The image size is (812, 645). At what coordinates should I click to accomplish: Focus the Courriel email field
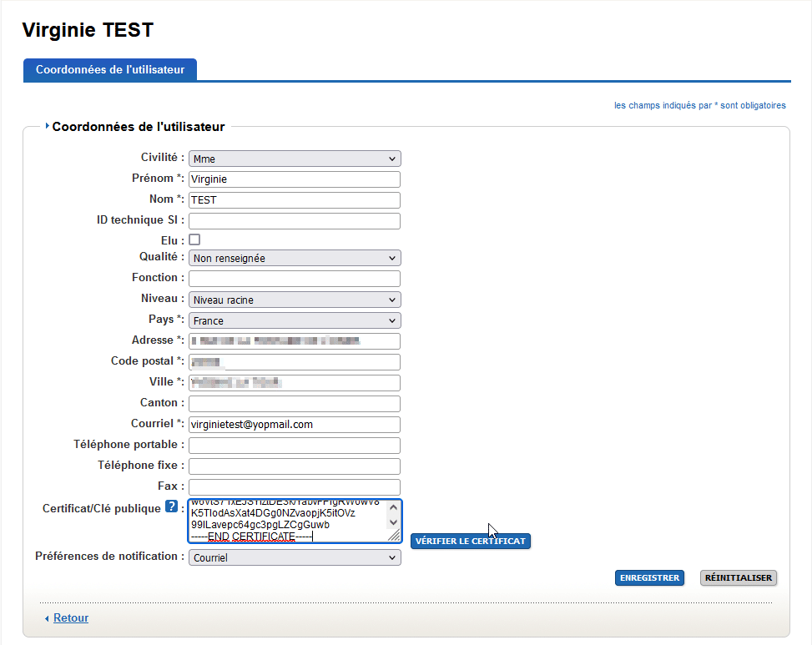(x=295, y=425)
